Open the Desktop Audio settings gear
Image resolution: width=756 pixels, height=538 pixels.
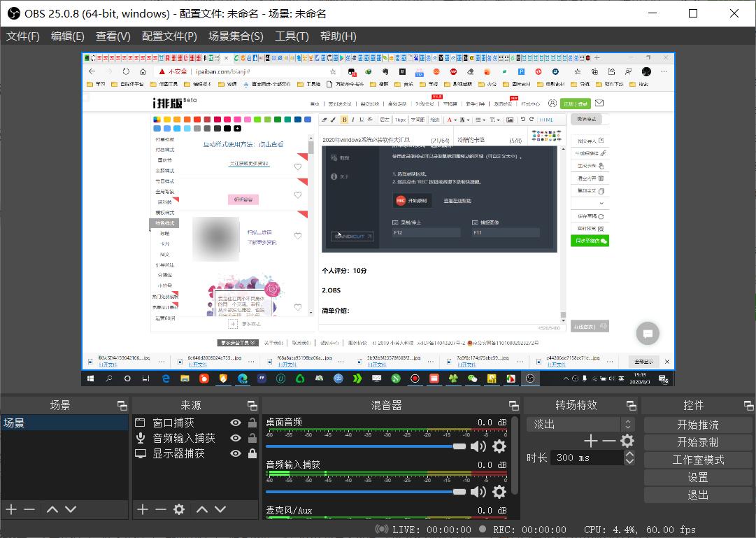coord(499,446)
